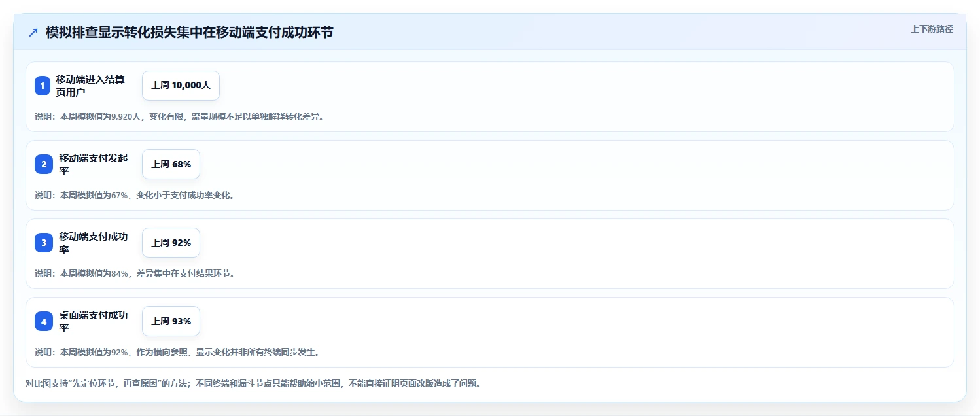Click the '上下游路径' label in the header
980x416 pixels.
(x=932, y=29)
